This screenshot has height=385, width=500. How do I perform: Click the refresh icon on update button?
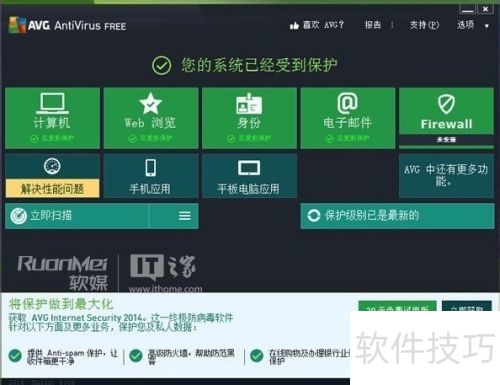[x=313, y=216]
